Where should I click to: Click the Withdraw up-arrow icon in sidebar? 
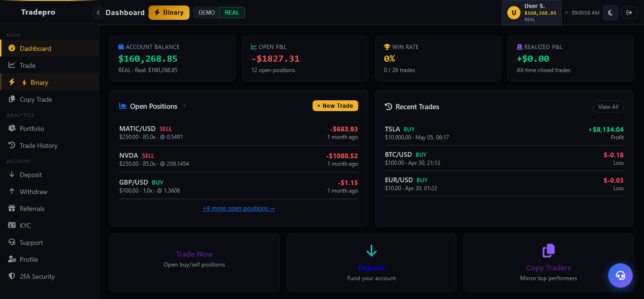point(12,191)
